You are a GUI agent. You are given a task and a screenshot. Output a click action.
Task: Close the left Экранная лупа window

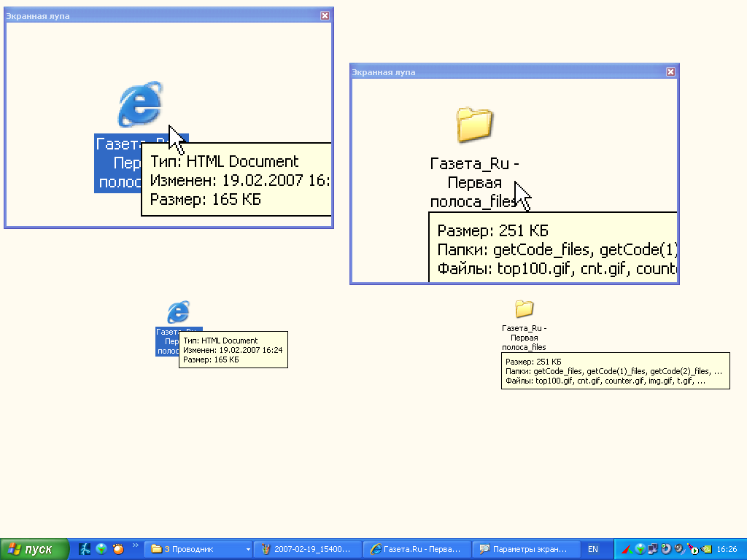325,16
